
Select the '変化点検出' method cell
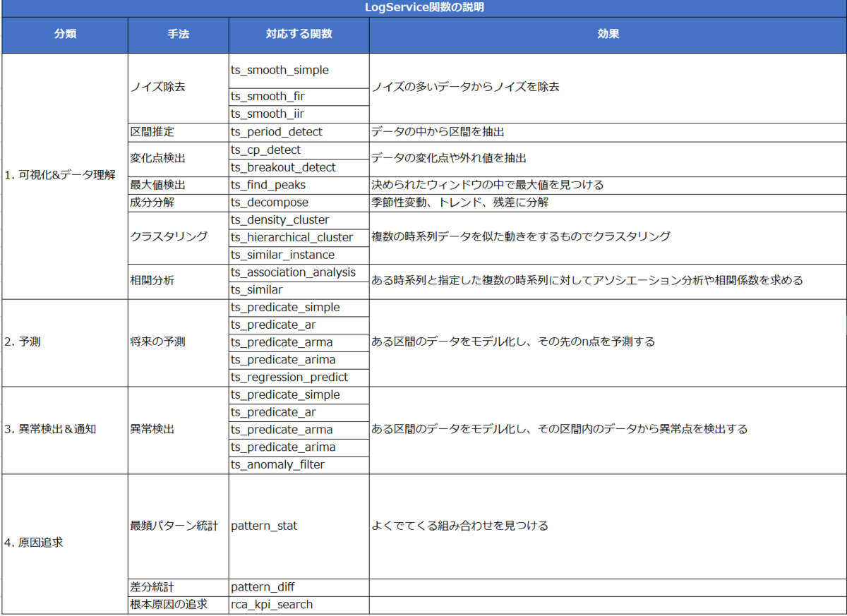pos(178,159)
